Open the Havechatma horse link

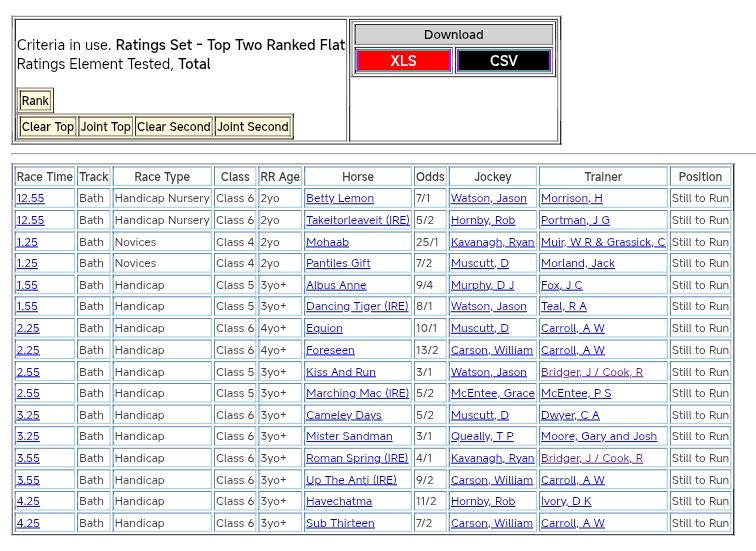click(339, 501)
